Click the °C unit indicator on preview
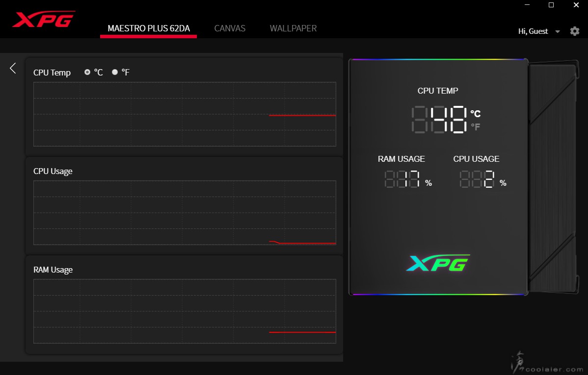Viewport: 588px width, 375px height. click(476, 114)
